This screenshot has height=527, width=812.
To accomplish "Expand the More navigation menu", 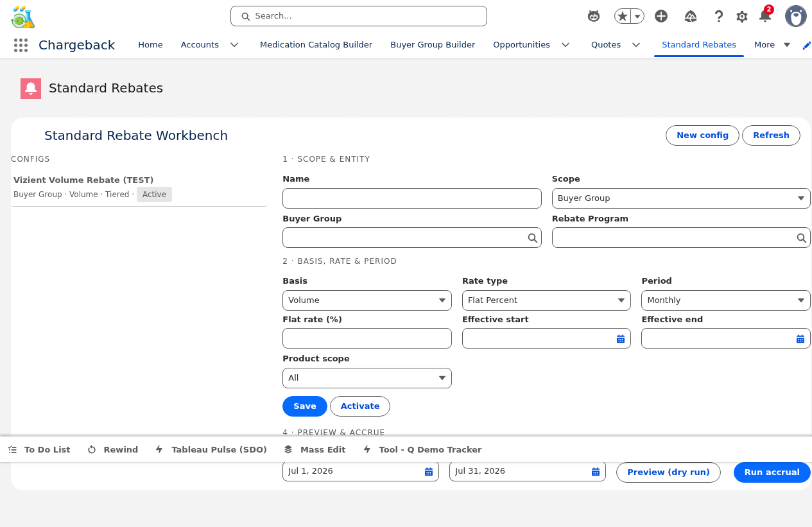I will point(773,45).
